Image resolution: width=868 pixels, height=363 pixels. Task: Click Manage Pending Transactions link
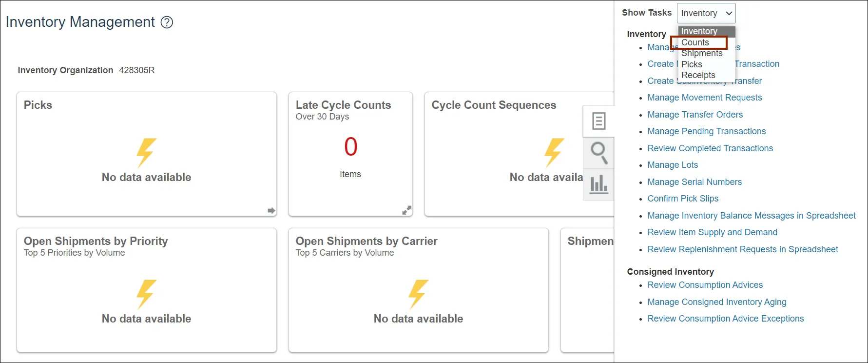pos(706,131)
